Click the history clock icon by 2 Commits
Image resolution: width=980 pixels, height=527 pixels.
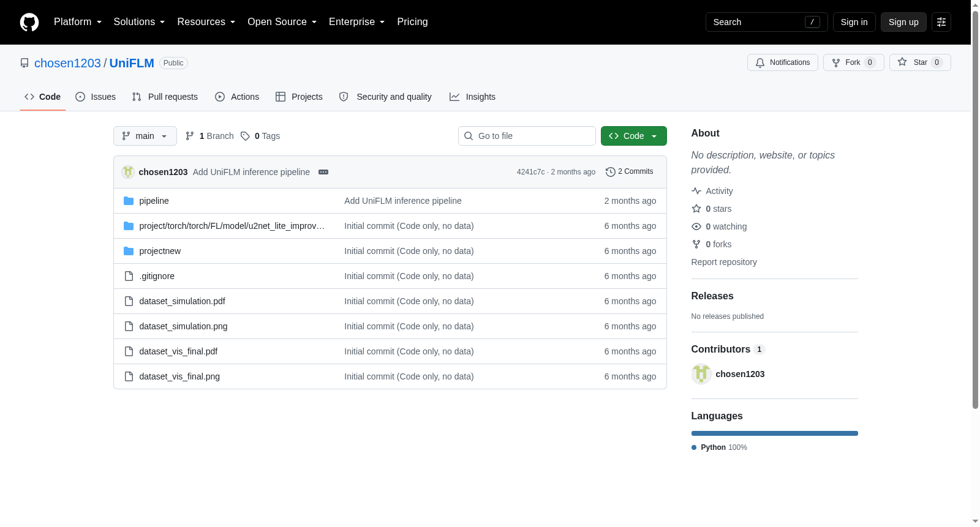tap(610, 172)
